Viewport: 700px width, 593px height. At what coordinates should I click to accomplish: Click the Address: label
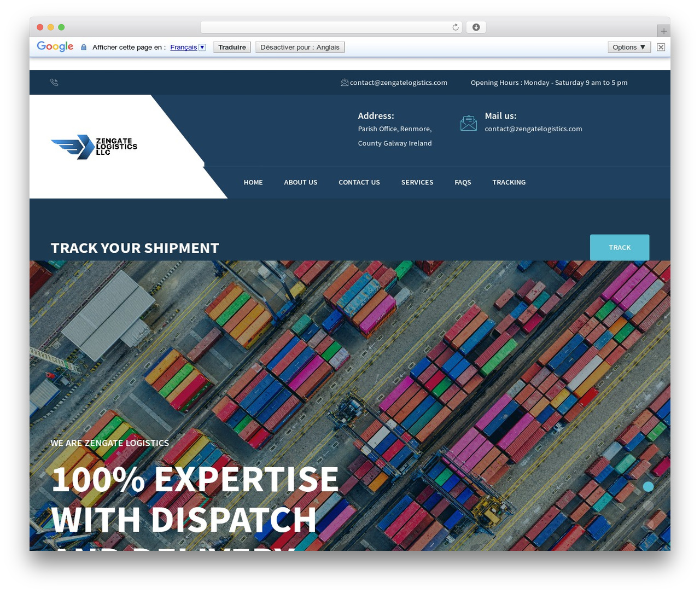click(x=376, y=116)
